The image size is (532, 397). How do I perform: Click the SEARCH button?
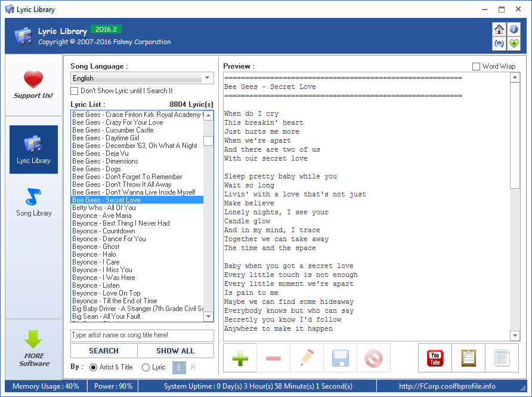click(x=104, y=351)
